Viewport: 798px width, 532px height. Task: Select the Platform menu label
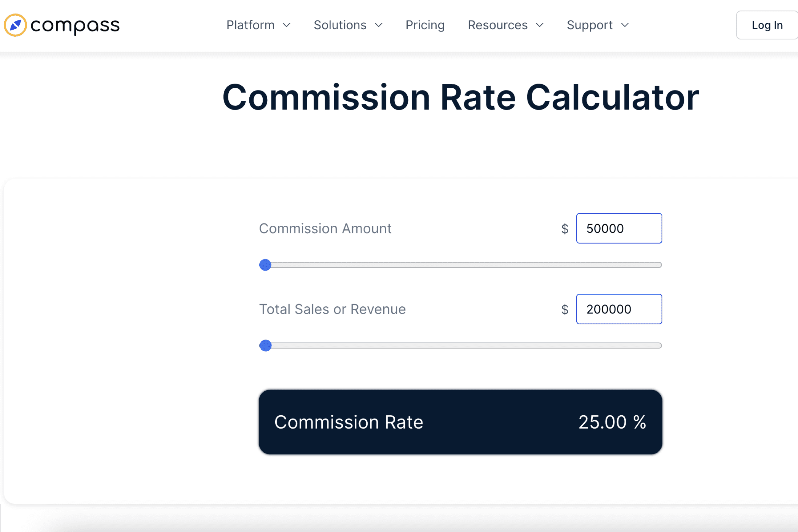click(250, 25)
